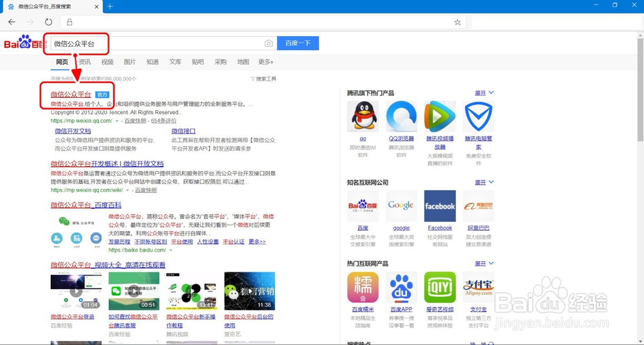Open 微信公众平台新手操作教程 video link

point(191,321)
